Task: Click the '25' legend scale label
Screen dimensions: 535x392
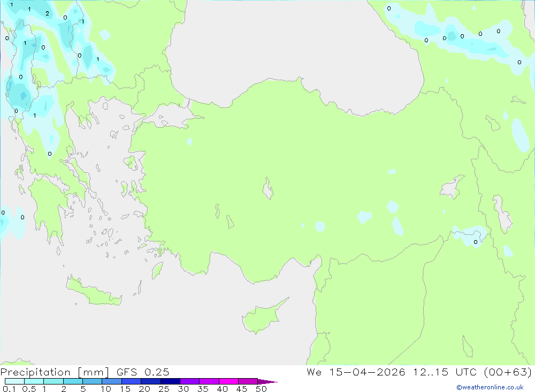Action: [x=164, y=389]
